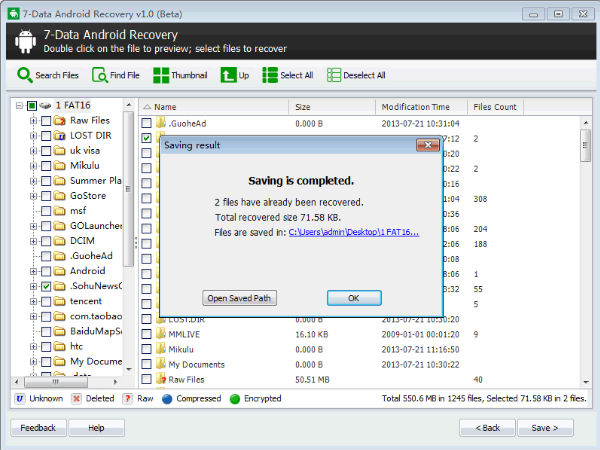Click the Android folder icon in tree
600x450 pixels.
coord(59,271)
